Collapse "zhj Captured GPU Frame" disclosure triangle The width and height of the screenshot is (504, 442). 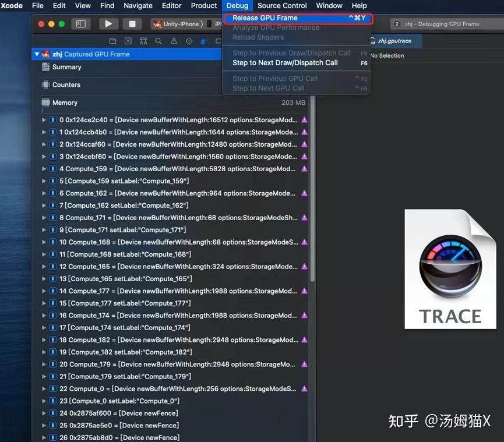pos(36,53)
